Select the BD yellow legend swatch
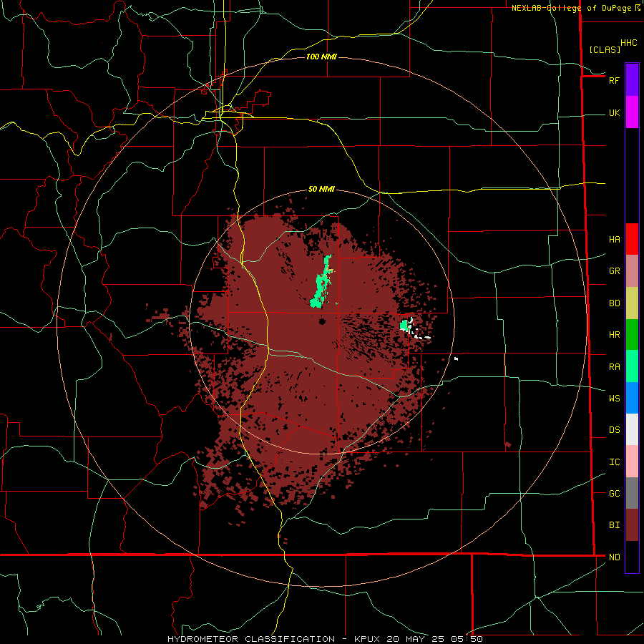644x644 pixels. [x=632, y=303]
